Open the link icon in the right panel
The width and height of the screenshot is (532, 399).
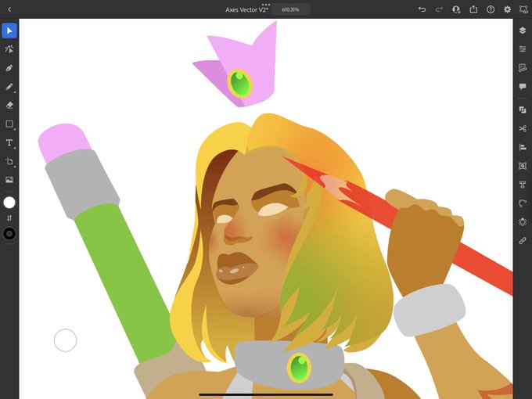click(523, 240)
